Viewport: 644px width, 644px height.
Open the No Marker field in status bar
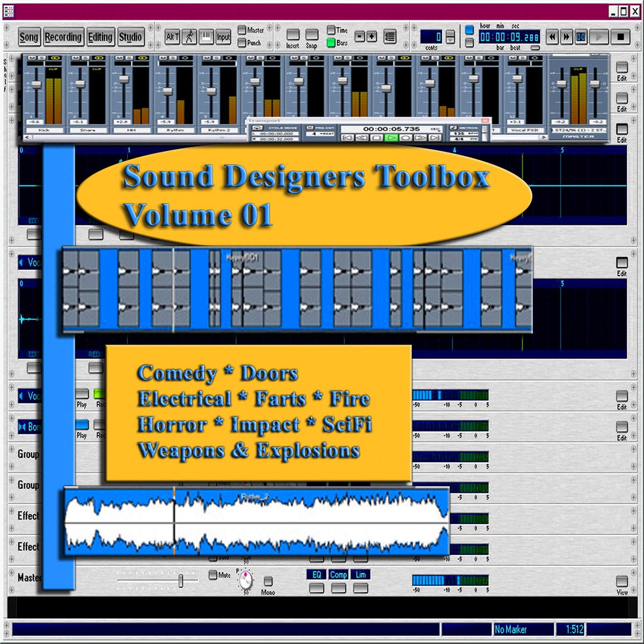pos(523,629)
